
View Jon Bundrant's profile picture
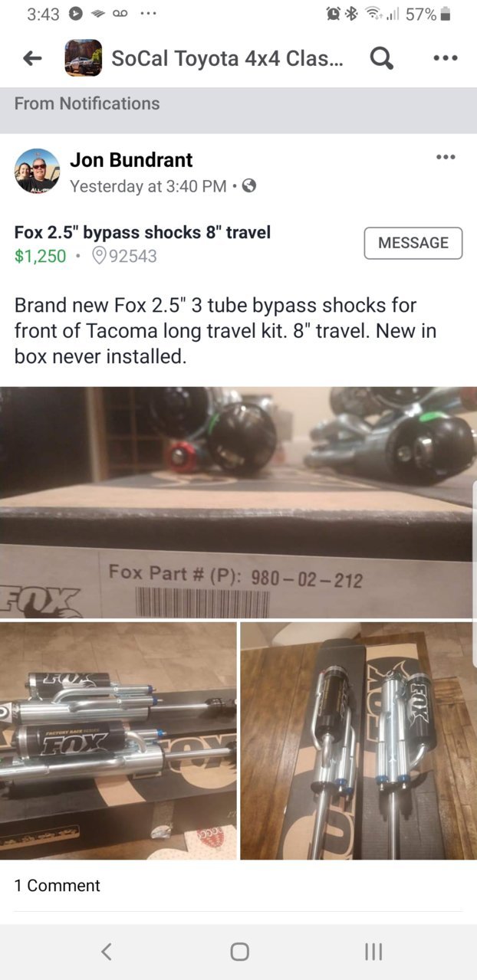tap(37, 171)
